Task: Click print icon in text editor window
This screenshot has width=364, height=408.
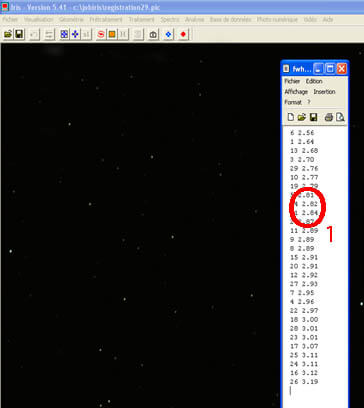Action: (x=329, y=117)
